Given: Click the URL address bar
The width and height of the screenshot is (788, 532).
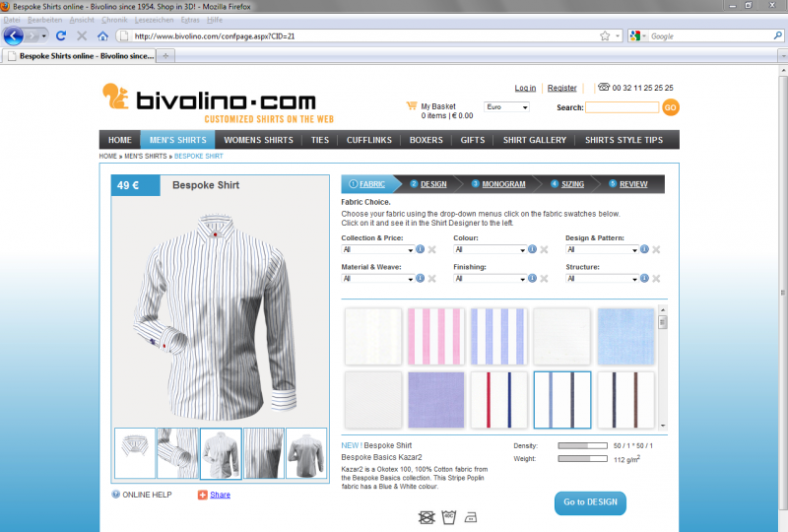Looking at the screenshot, I should (360, 36).
